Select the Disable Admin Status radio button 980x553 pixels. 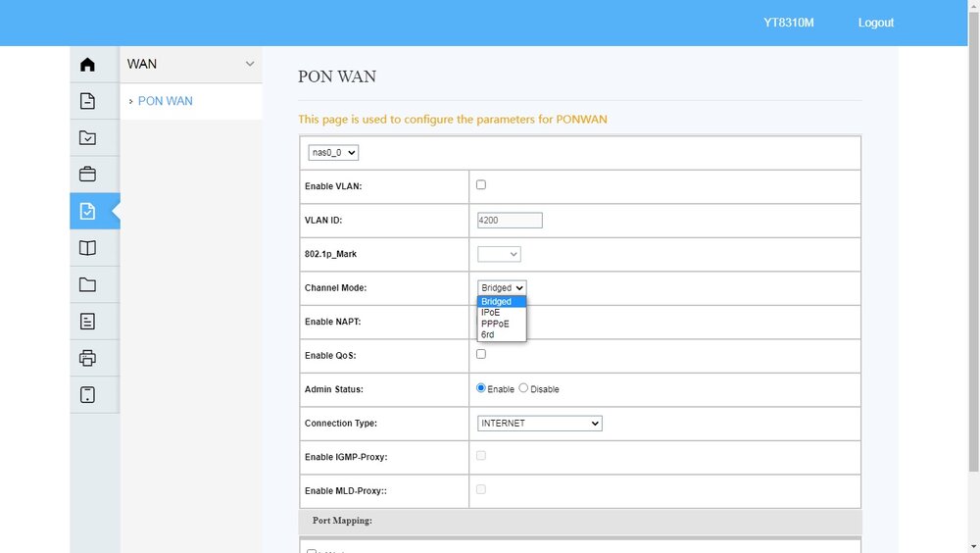point(523,388)
